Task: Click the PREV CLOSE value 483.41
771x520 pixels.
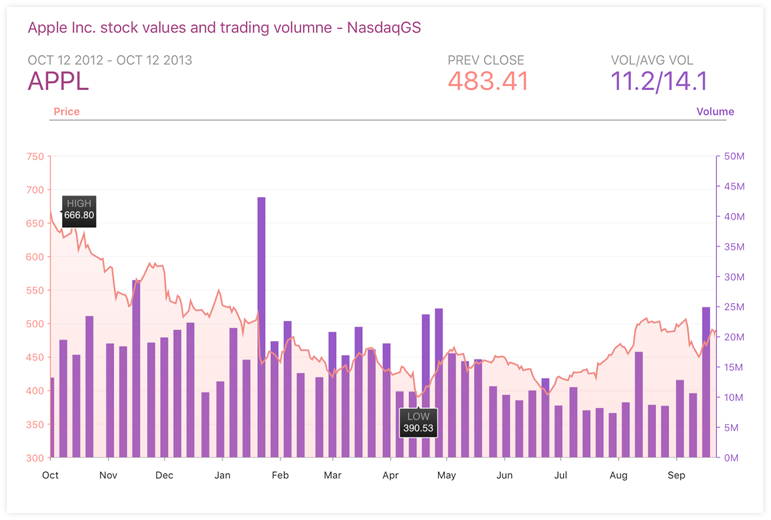Action: (488, 81)
